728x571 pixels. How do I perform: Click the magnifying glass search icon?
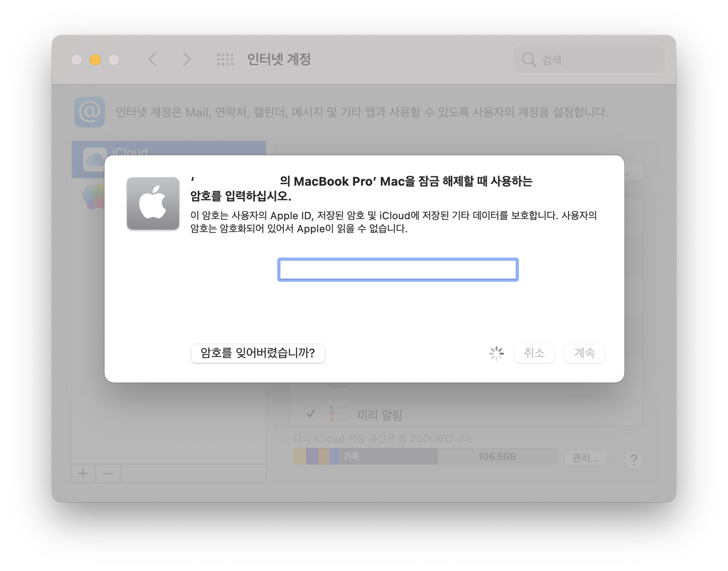(529, 60)
